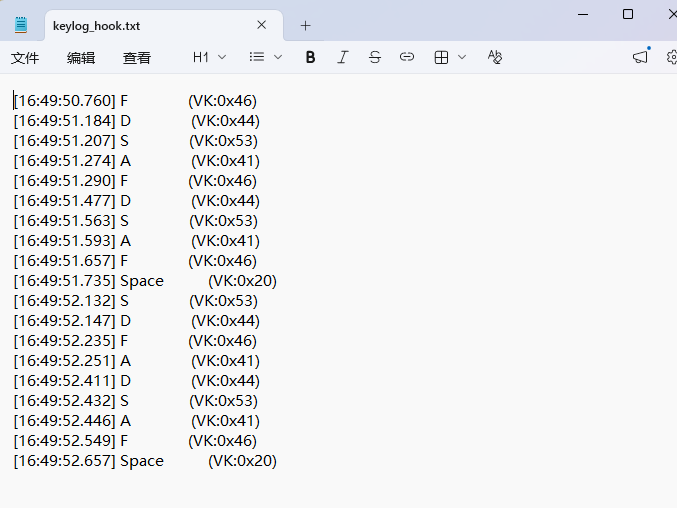Expand the list style dropdown arrow
677x508 pixels.
pyautogui.click(x=278, y=57)
